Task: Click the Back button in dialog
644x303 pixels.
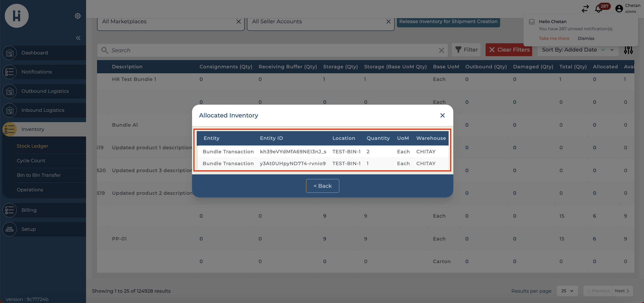Action: [x=322, y=186]
